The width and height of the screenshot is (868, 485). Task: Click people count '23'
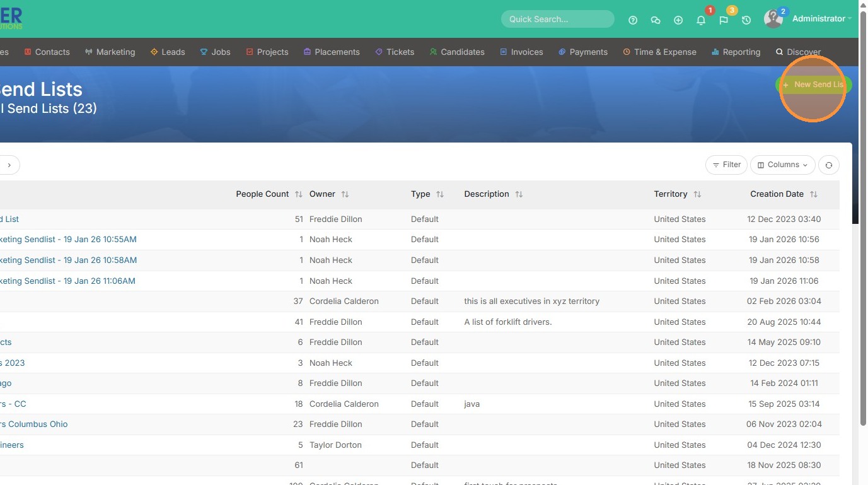(298, 424)
